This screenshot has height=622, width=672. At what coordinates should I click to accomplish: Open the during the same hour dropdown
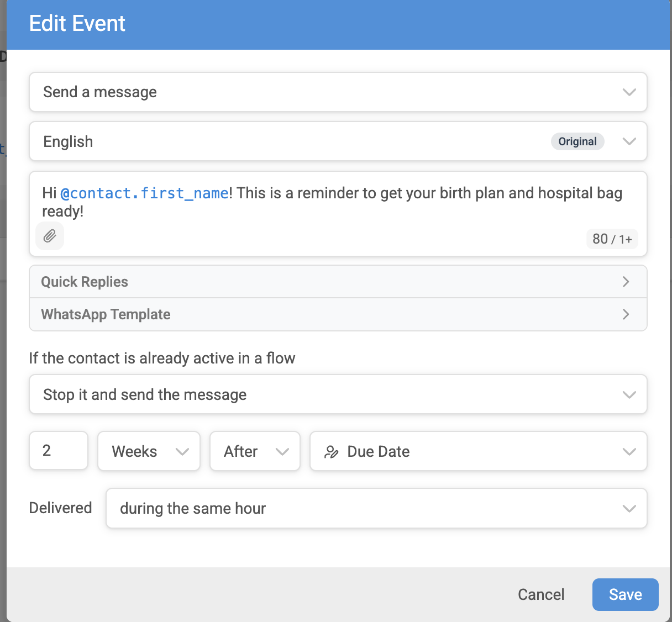coord(376,508)
